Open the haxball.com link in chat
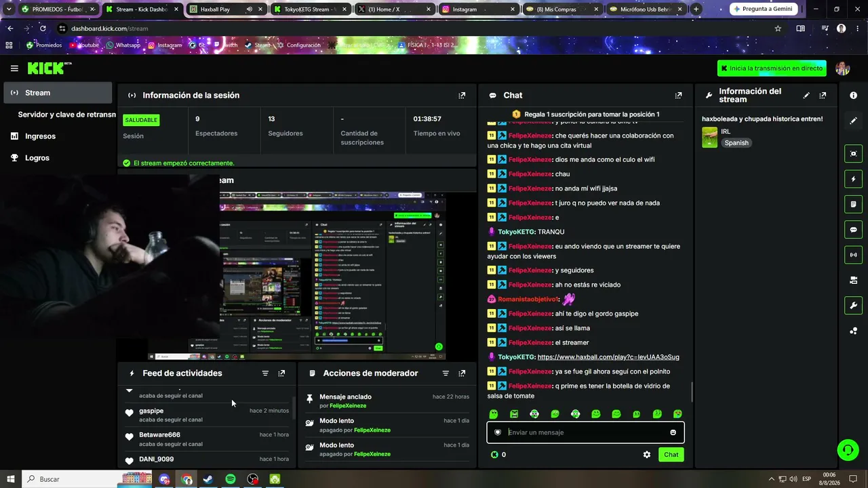The height and width of the screenshot is (488, 868). click(608, 357)
